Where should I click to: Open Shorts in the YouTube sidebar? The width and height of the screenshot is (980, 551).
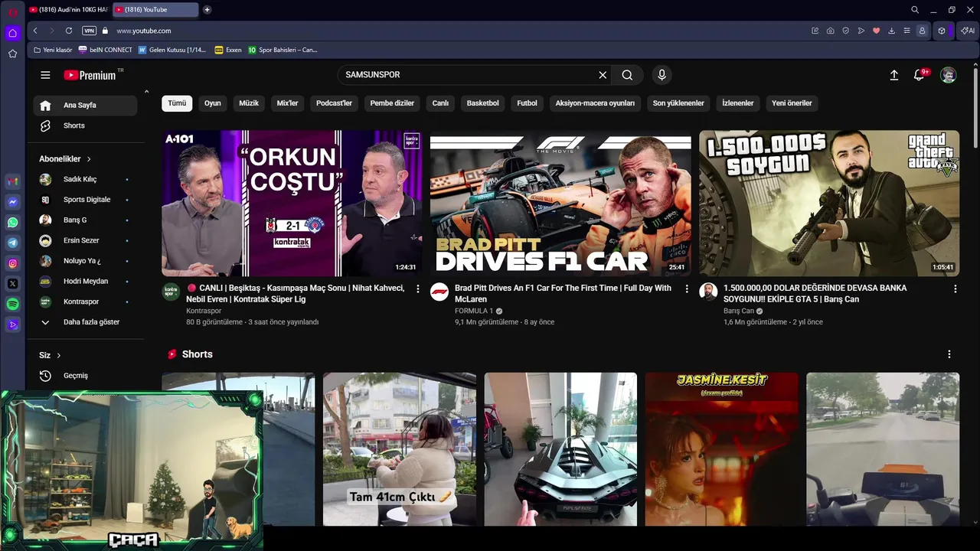(x=85, y=126)
